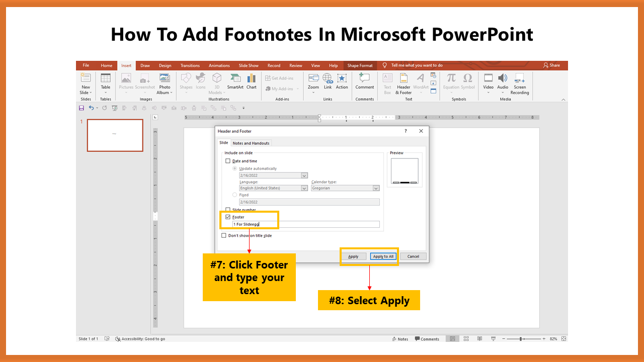Enable the Date and time checkbox
644x362 pixels.
[x=228, y=161]
